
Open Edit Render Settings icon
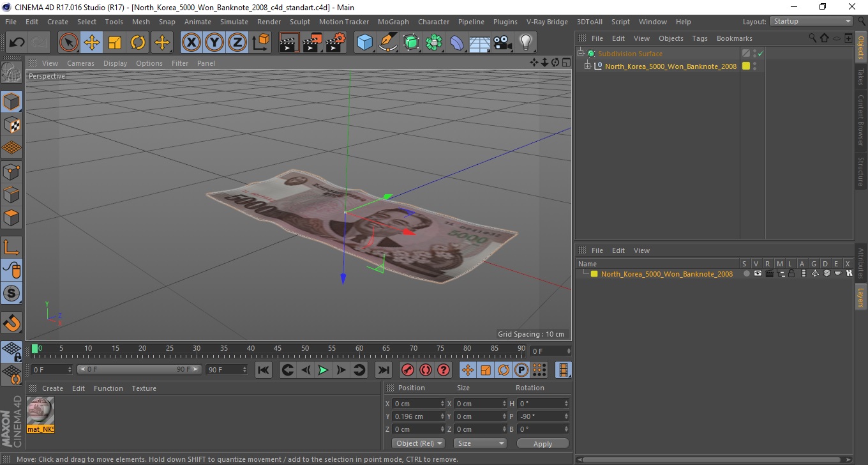coord(336,43)
